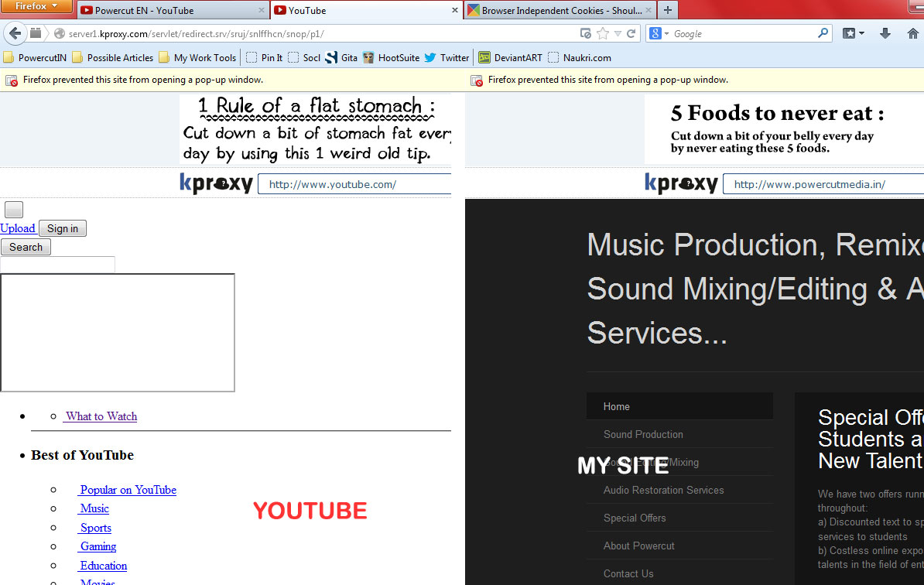Edit the kproxy powercutmedia.in URL field
This screenshot has width=924, height=585.
[x=823, y=184]
